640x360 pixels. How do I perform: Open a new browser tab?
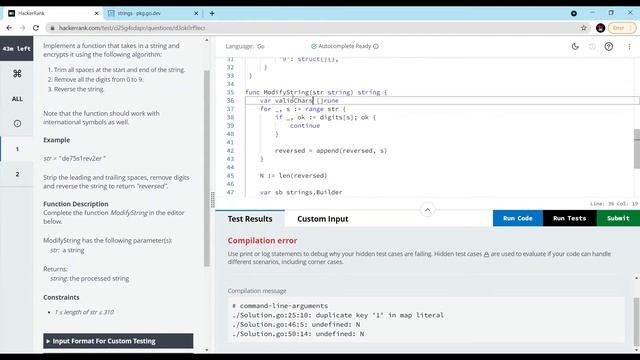(212, 13)
